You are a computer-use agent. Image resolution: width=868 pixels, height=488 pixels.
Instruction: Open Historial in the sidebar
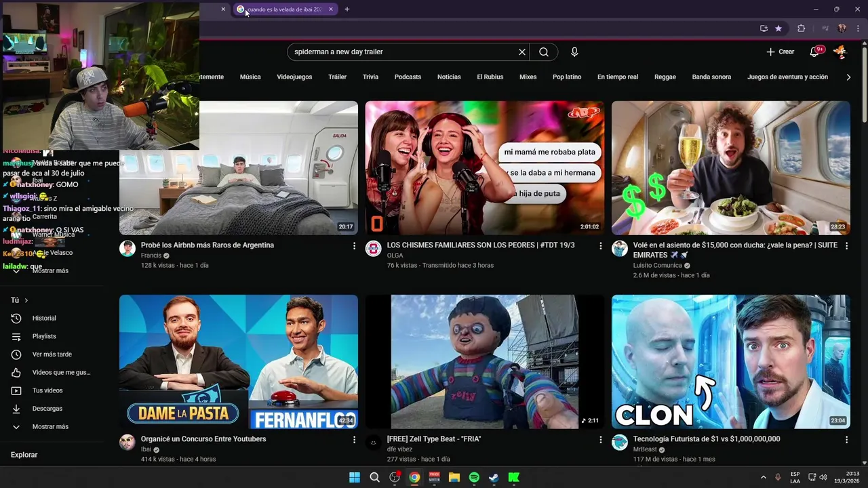pyautogui.click(x=44, y=318)
